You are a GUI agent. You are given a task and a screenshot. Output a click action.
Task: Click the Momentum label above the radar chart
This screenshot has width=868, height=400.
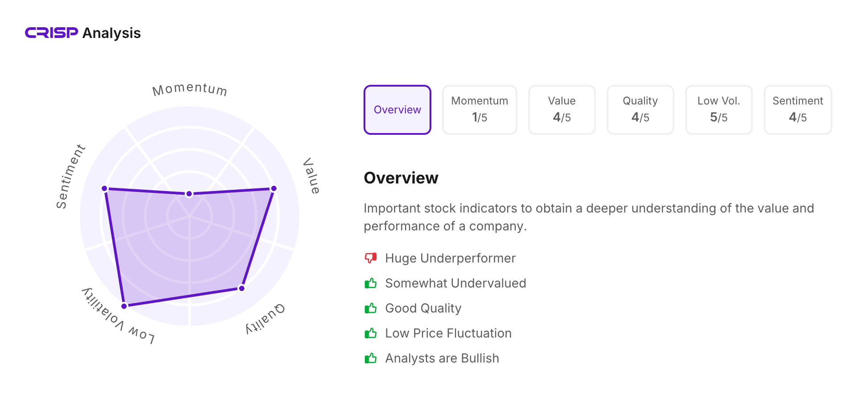tap(190, 89)
